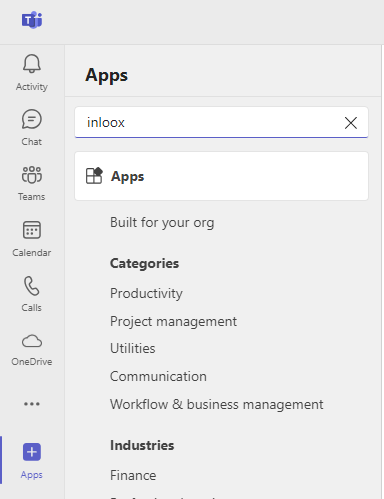The height and width of the screenshot is (499, 384).
Task: Filter by Productivity category
Action: pyautogui.click(x=146, y=293)
